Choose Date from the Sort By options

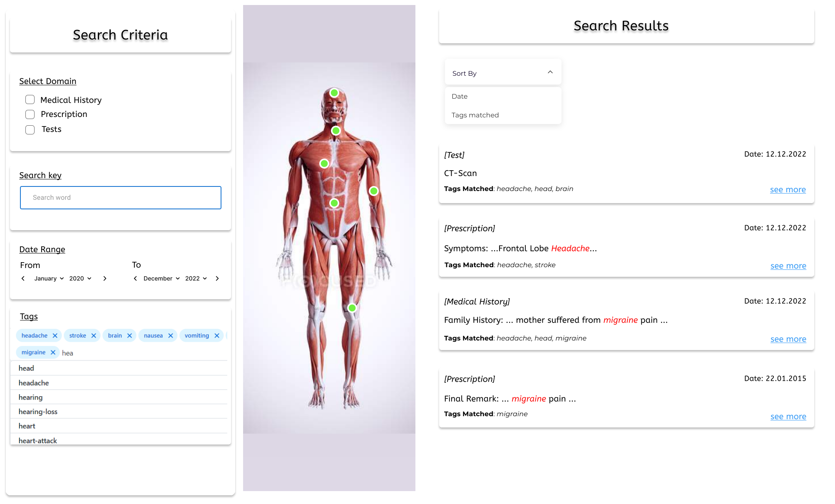point(459,96)
